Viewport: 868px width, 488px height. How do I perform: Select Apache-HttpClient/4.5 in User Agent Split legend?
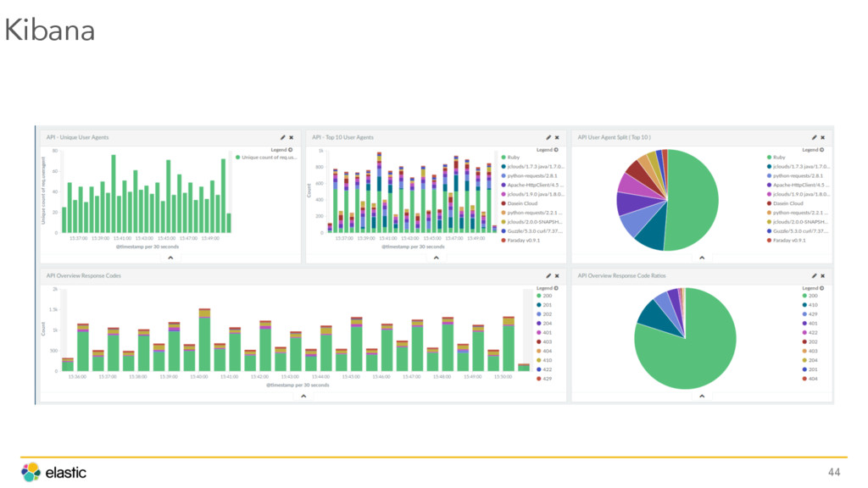coord(798,186)
